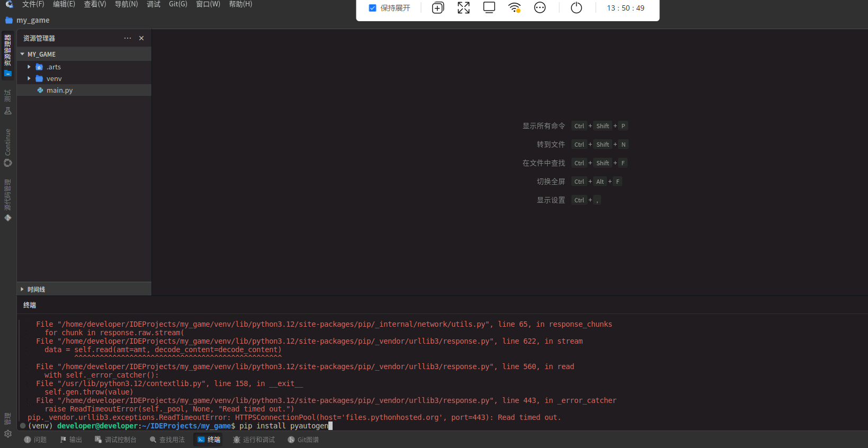
Task: Click the 13:50:49 clock display
Action: pos(625,8)
